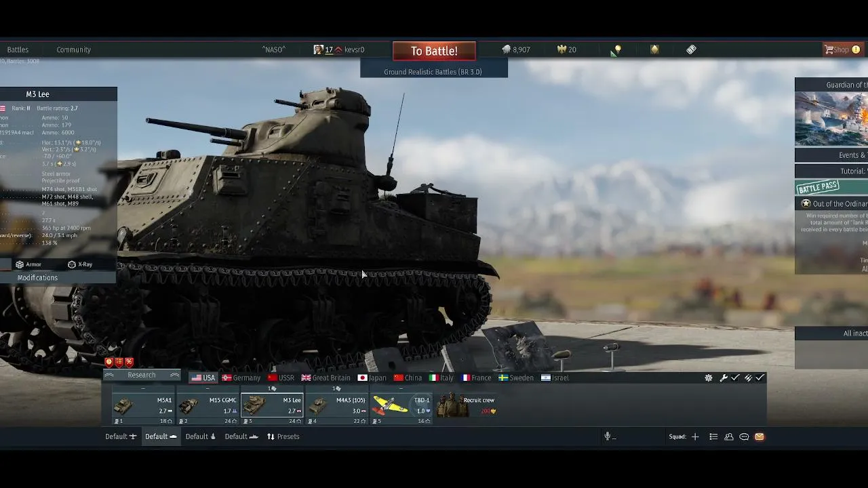Open kevsr0 player profile
Viewport: 868px width, 488px height.
354,49
